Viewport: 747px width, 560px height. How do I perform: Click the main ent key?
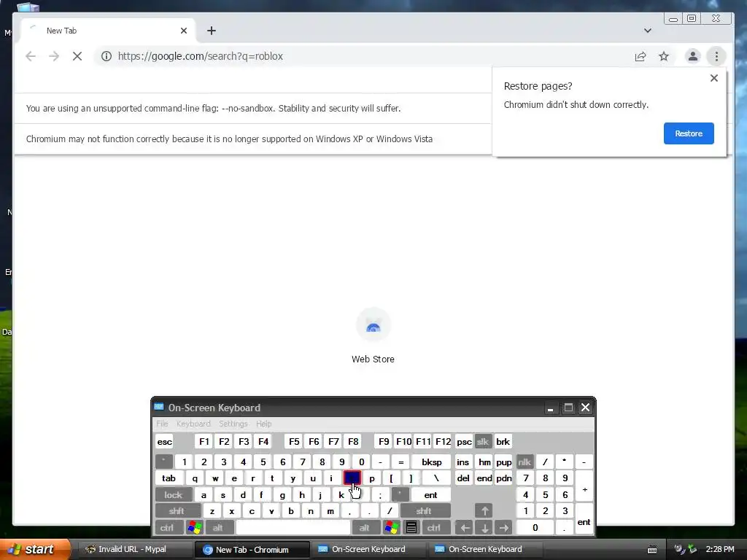430,495
